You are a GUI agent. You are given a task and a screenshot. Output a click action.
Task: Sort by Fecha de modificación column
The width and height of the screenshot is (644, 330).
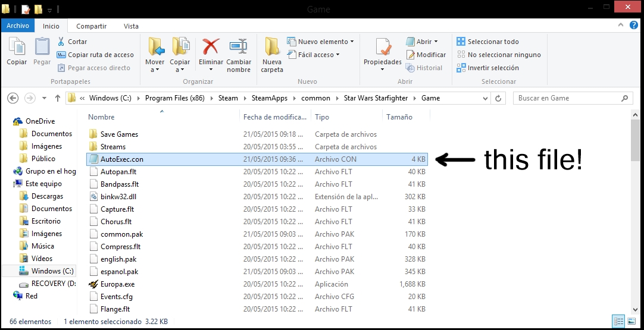pos(275,117)
